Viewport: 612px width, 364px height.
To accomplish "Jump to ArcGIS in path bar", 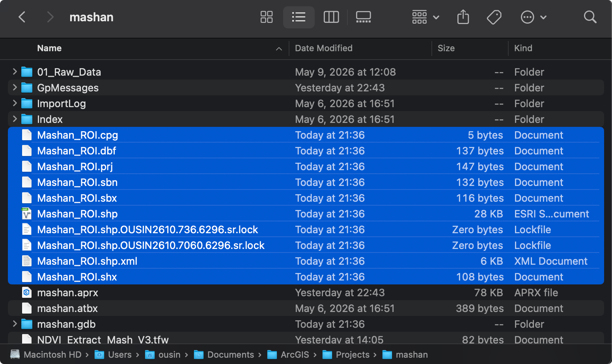I will click(x=288, y=355).
